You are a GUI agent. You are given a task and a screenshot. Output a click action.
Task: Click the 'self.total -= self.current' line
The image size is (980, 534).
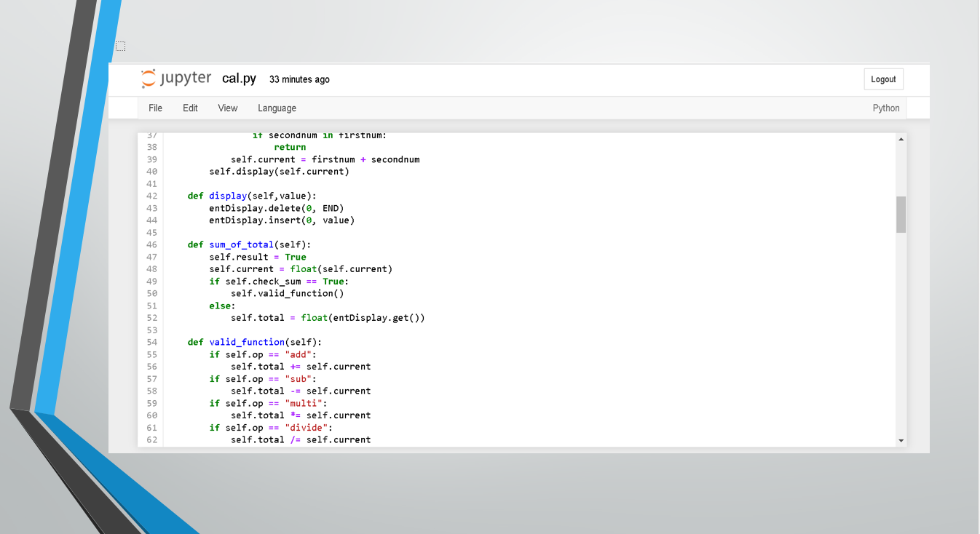[x=301, y=391]
